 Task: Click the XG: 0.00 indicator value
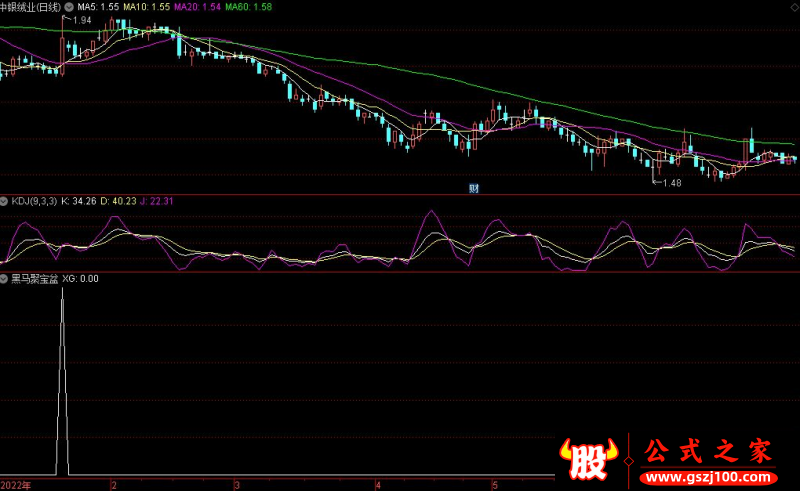coord(80,279)
